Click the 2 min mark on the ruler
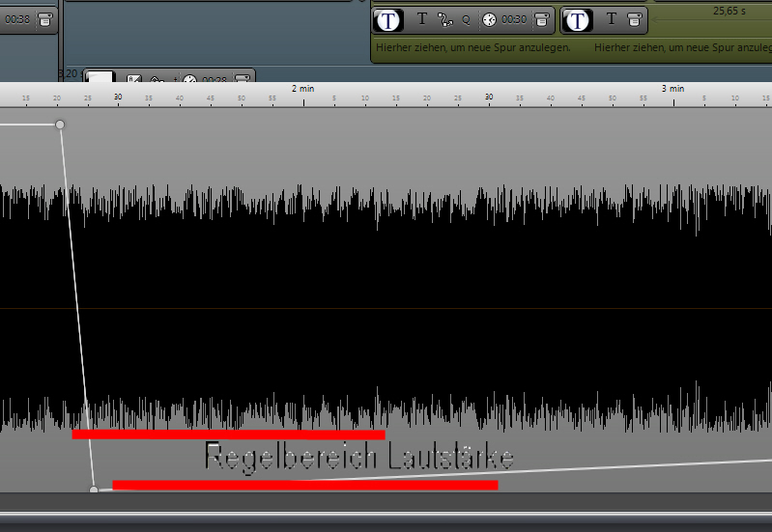Image resolution: width=772 pixels, height=532 pixels. tap(302, 89)
